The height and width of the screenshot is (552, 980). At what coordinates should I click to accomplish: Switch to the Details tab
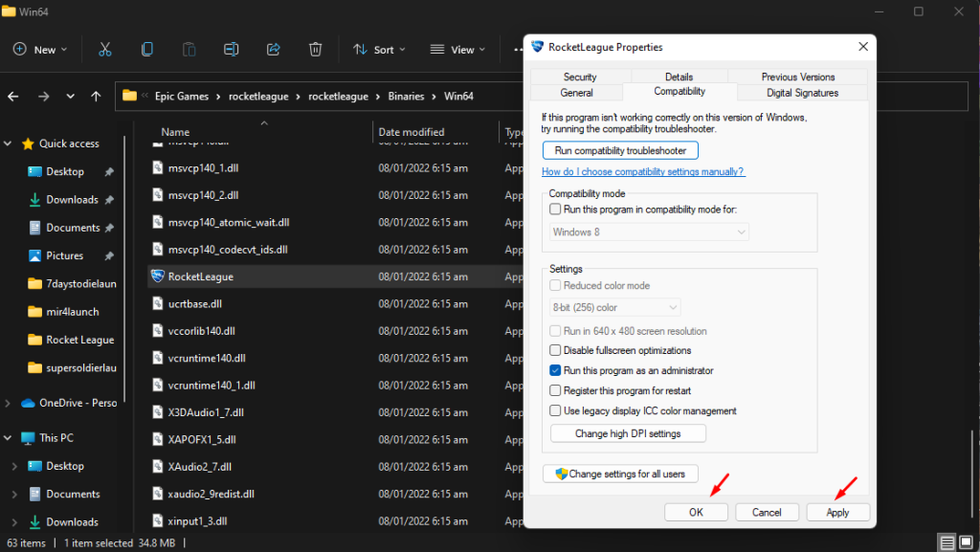tap(679, 77)
